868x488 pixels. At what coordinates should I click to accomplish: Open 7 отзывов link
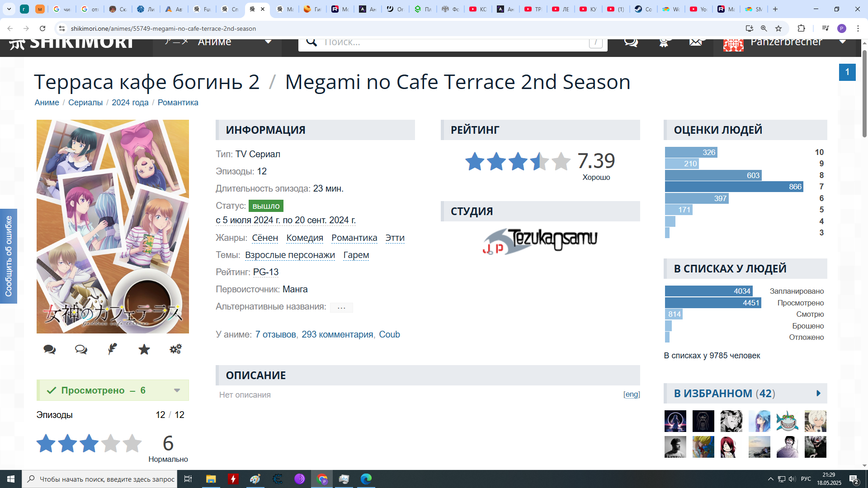pos(275,335)
